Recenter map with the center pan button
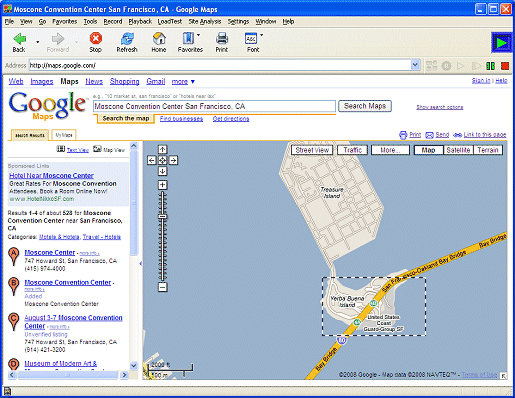Screen dimensions: 515x398 pyautogui.click(x=162, y=160)
